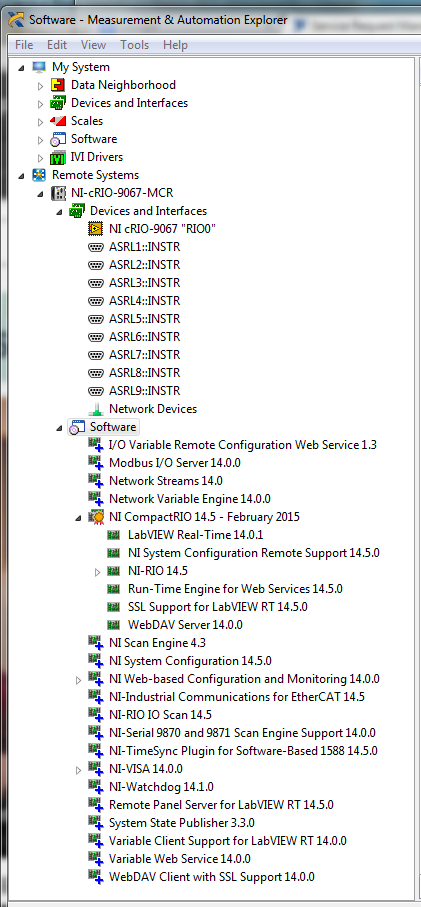Expand the IVI Drivers node
The height and width of the screenshot is (907, 421).
[40, 158]
